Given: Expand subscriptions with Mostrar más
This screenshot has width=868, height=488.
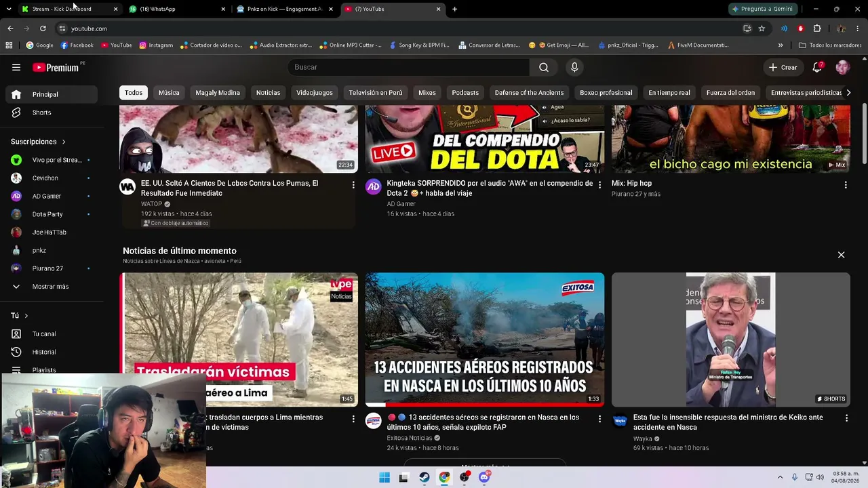Looking at the screenshot, I should tap(52, 287).
